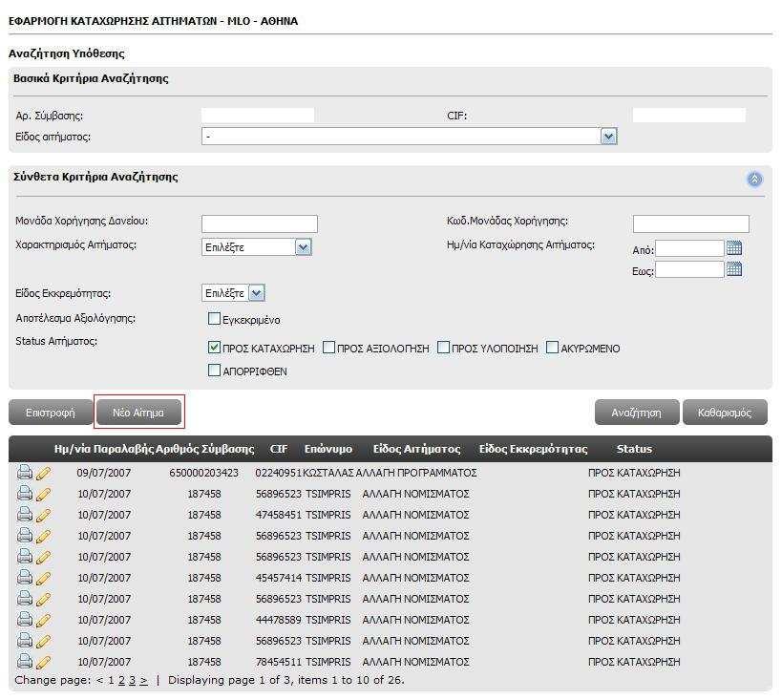Print the request with CIF 45457414
This screenshot has width=782, height=700.
tap(25, 577)
